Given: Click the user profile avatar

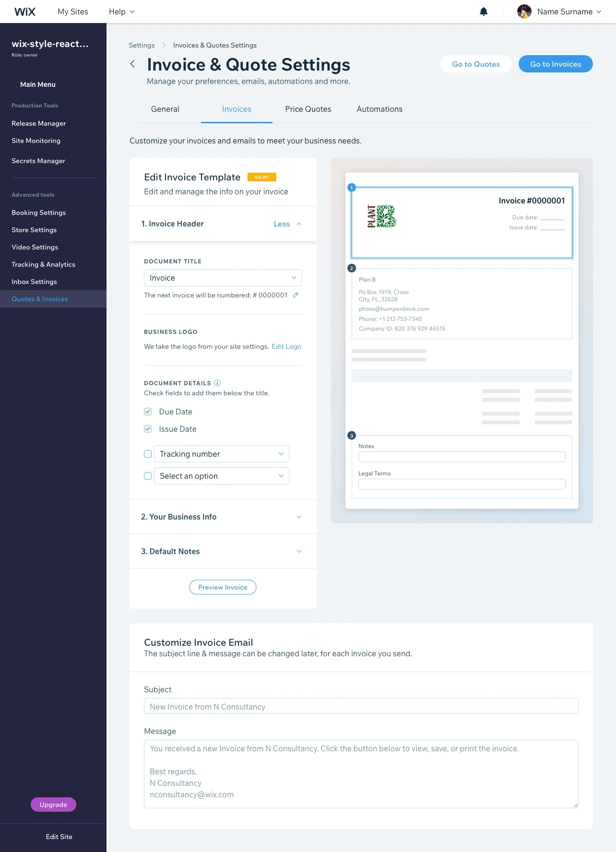Looking at the screenshot, I should (524, 12).
